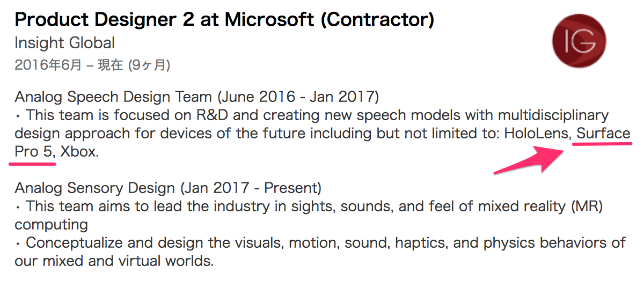
Task: Click the Conceptualize and design bullet line
Action: coord(320,243)
